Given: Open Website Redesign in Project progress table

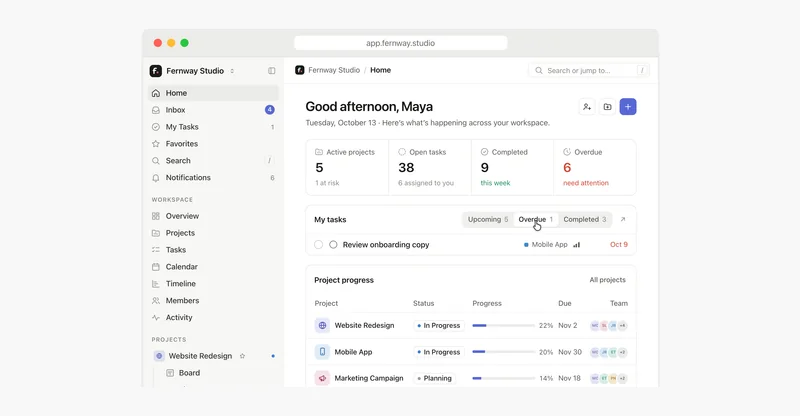Looking at the screenshot, I should (x=364, y=325).
